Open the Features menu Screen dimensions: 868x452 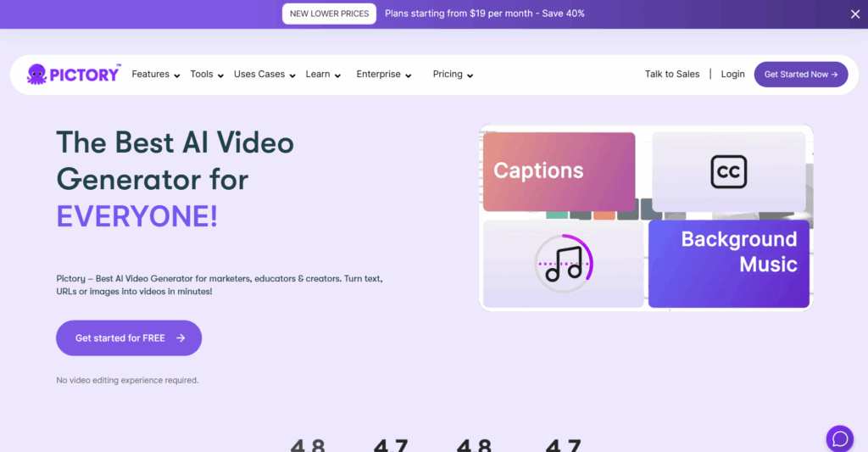coord(151,75)
